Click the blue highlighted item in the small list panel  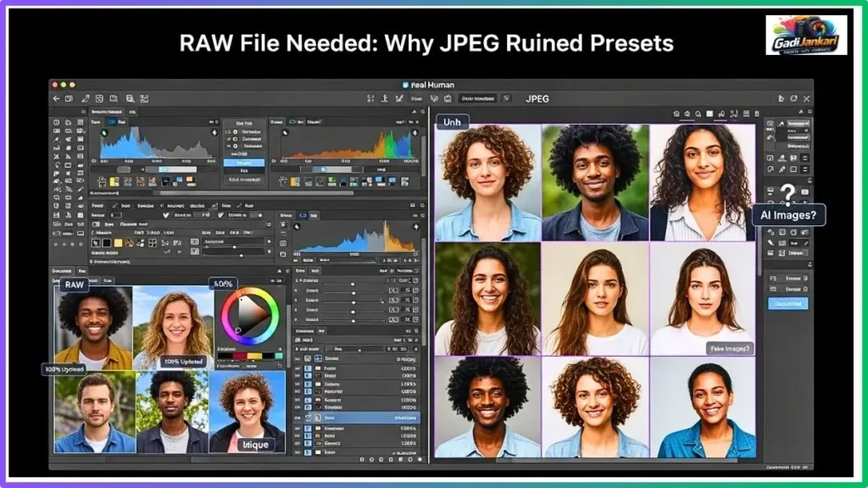244,163
